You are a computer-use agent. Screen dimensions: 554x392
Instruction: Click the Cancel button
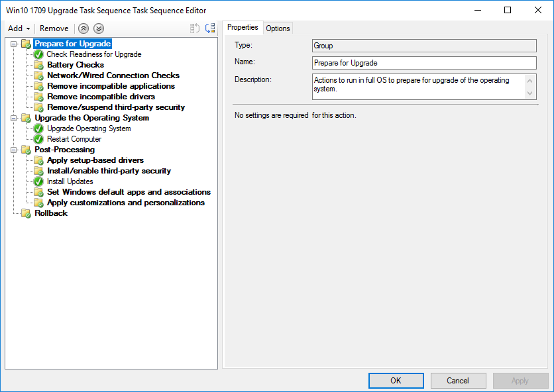458,381
